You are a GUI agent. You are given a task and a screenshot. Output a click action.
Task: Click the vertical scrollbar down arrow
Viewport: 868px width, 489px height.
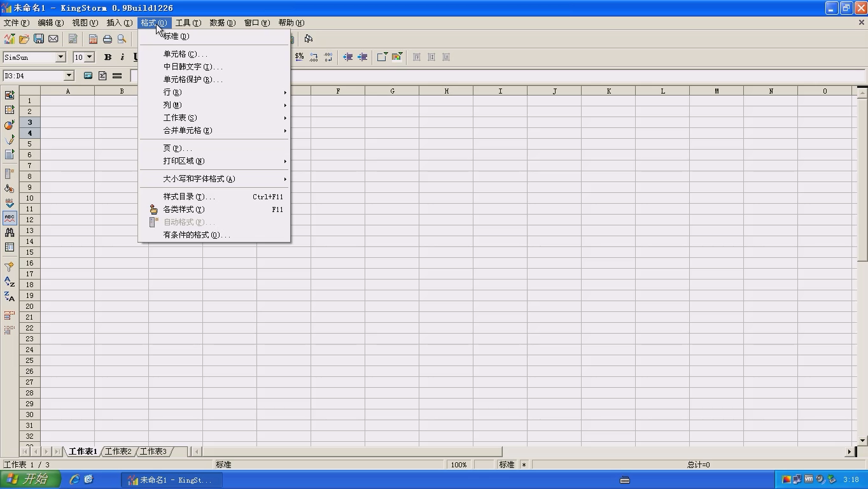pyautogui.click(x=863, y=441)
